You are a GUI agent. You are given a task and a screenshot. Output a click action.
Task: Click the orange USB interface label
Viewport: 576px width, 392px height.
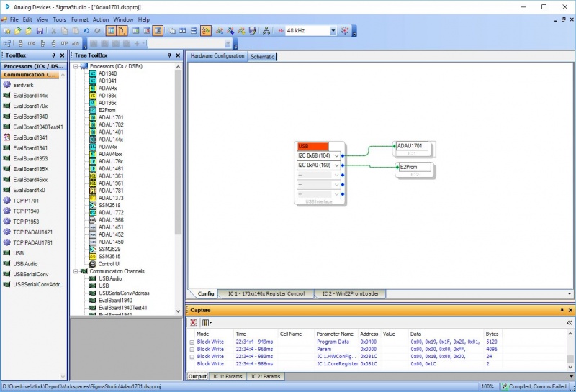pos(312,146)
